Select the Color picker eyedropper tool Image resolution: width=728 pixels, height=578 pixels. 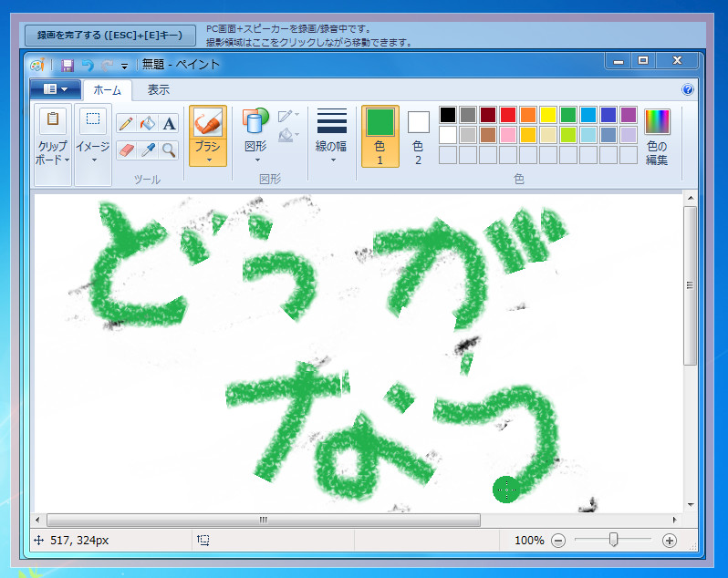coord(148,150)
